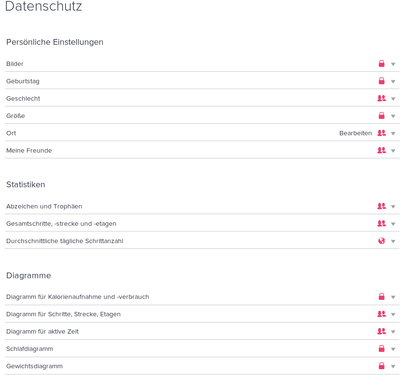This screenshot has height=375, width=400.
Task: Click lock icon for Kalorienaufnahme diagram
Action: 382,296
